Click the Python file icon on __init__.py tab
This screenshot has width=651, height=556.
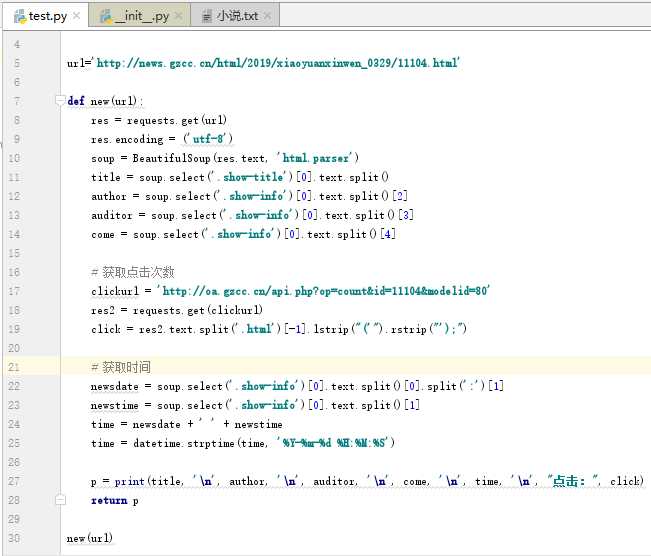(x=106, y=16)
